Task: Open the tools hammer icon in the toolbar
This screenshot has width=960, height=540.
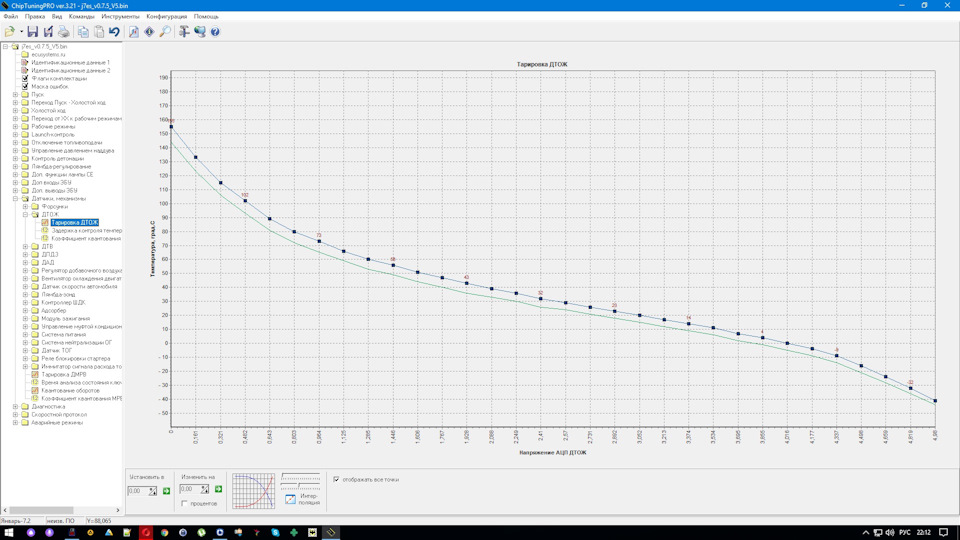Action: coord(184,32)
